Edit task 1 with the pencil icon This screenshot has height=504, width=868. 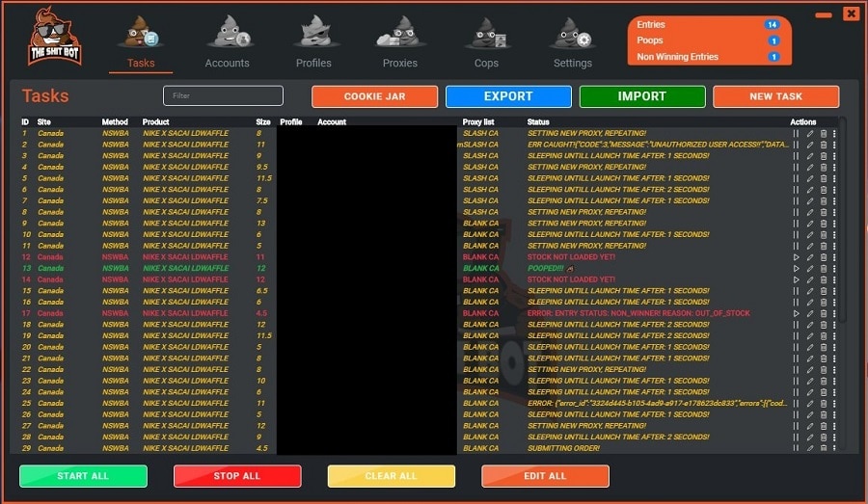coord(810,133)
